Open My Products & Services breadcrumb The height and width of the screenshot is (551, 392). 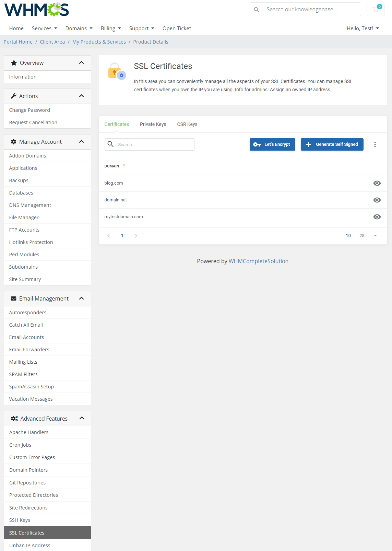point(99,42)
